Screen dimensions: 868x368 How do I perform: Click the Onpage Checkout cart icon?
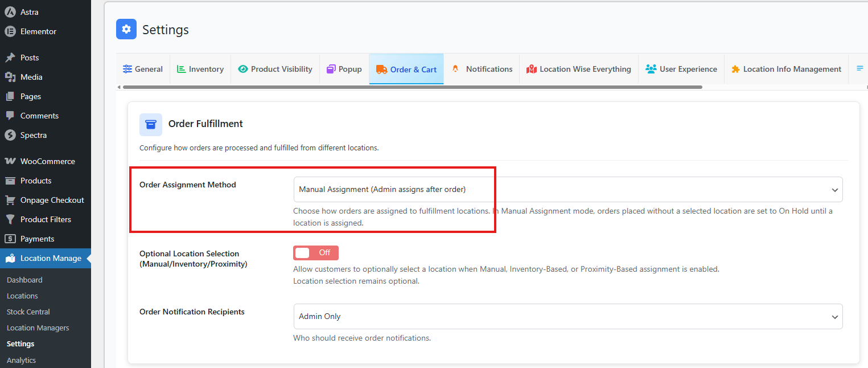coord(10,200)
